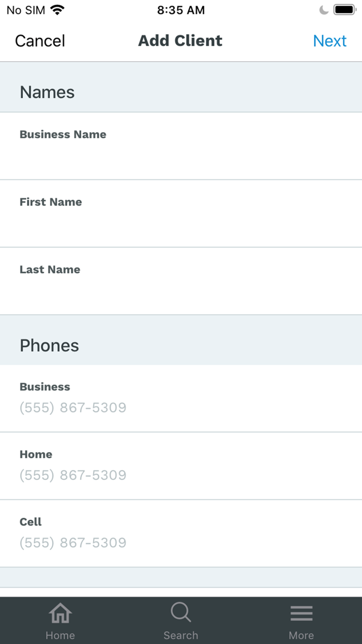Tap the Cell phone number field
The image size is (362, 644).
point(180,543)
